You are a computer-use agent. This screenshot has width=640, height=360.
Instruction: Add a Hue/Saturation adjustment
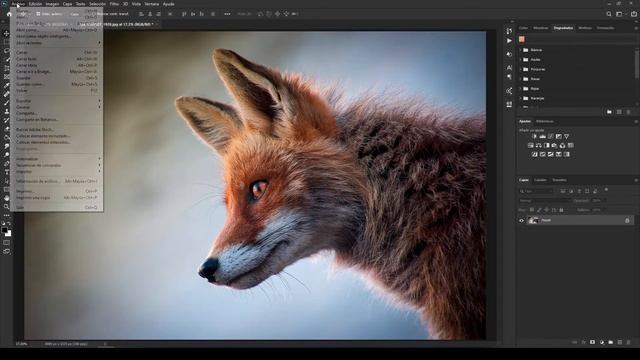tap(531, 145)
